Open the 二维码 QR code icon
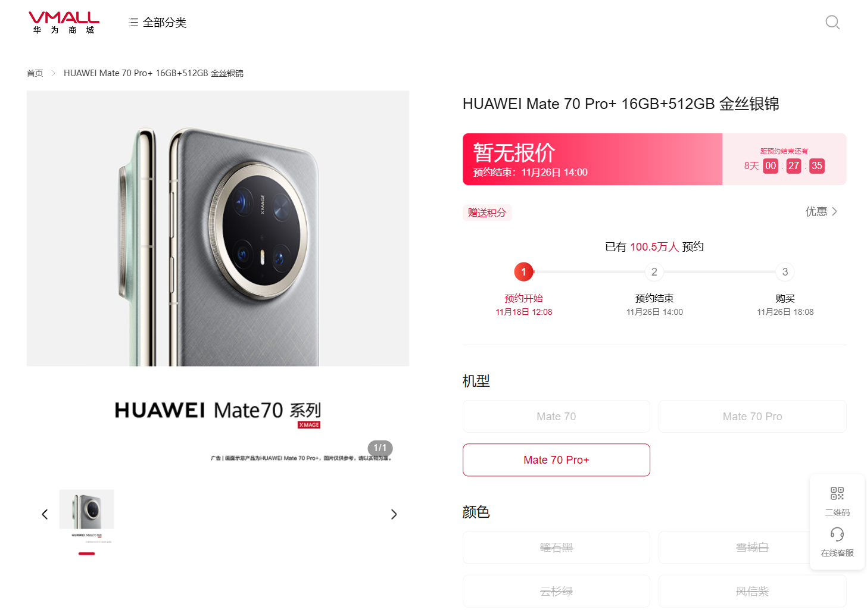The width and height of the screenshot is (867, 616). click(x=837, y=493)
